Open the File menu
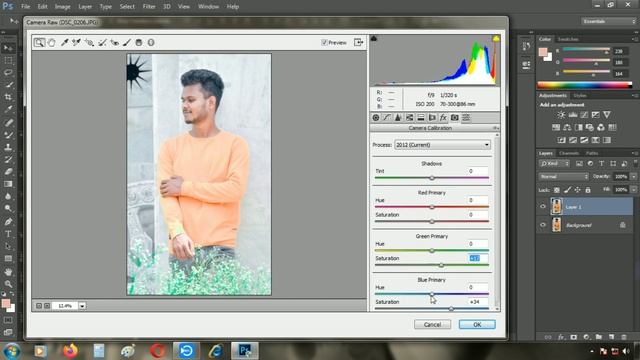 click(25, 7)
